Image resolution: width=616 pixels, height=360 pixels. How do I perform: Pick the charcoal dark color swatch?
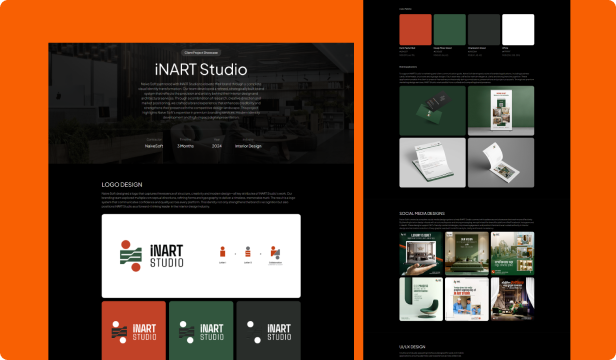click(484, 29)
